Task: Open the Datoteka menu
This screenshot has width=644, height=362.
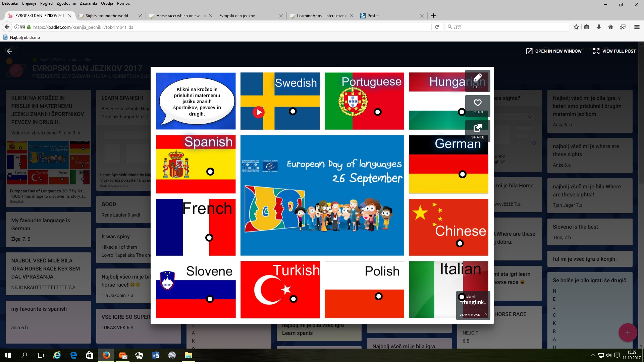Action: [10, 3]
